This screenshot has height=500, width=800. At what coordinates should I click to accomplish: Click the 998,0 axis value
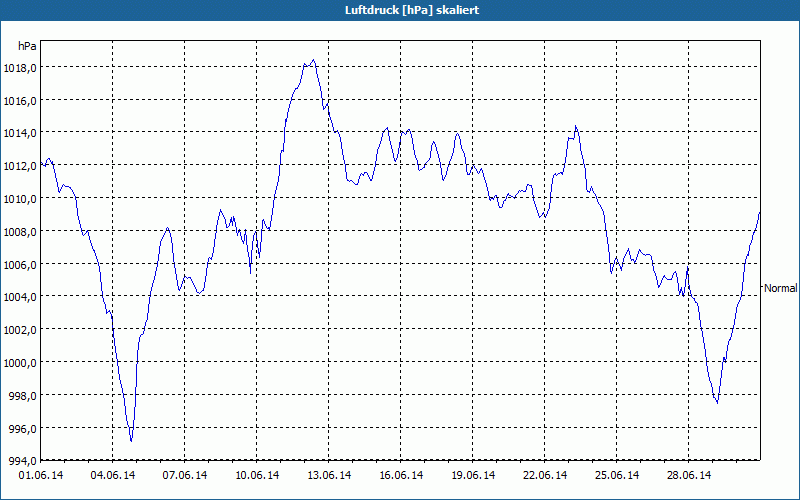23,396
